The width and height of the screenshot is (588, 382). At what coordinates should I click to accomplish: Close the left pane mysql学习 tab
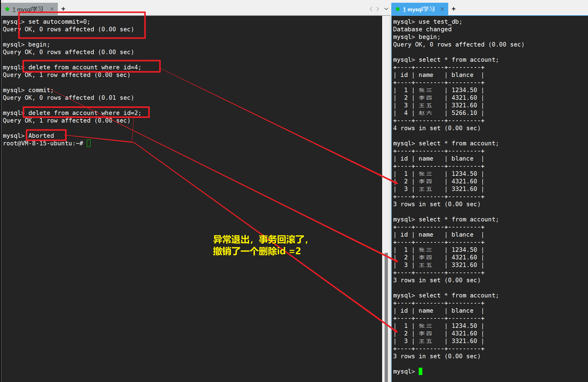[x=52, y=9]
